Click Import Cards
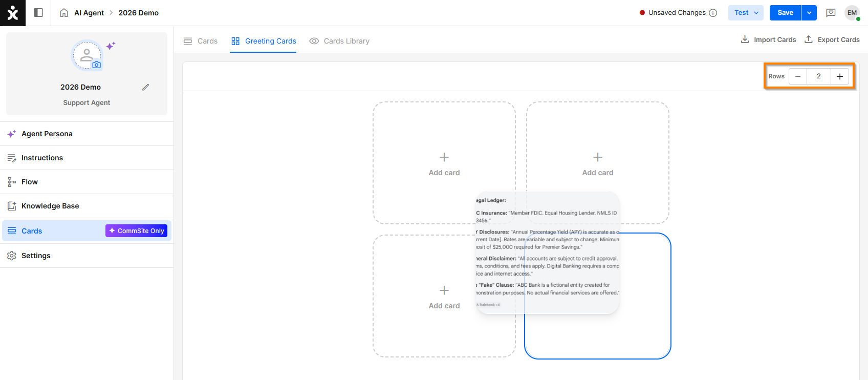The height and width of the screenshot is (380, 868). (x=768, y=39)
